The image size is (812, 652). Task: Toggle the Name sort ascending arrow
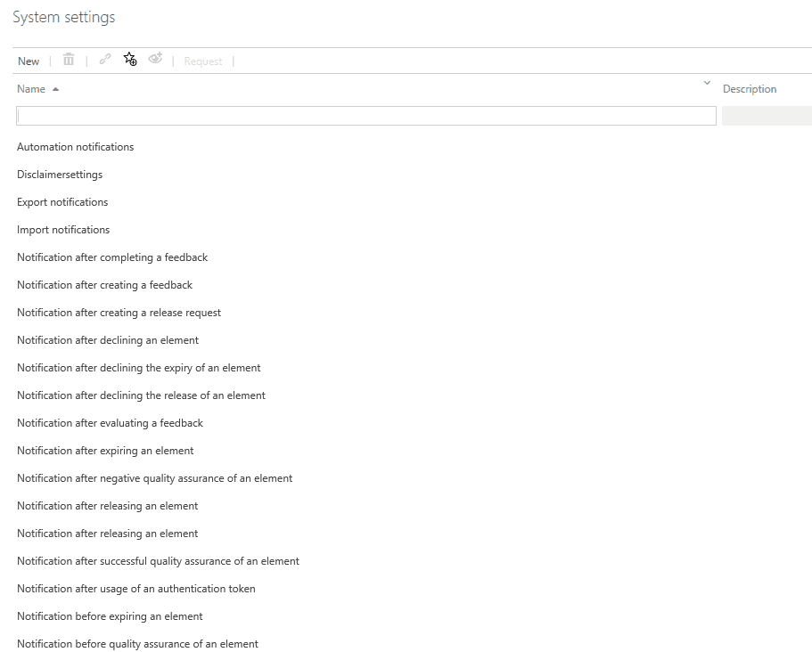click(x=56, y=90)
